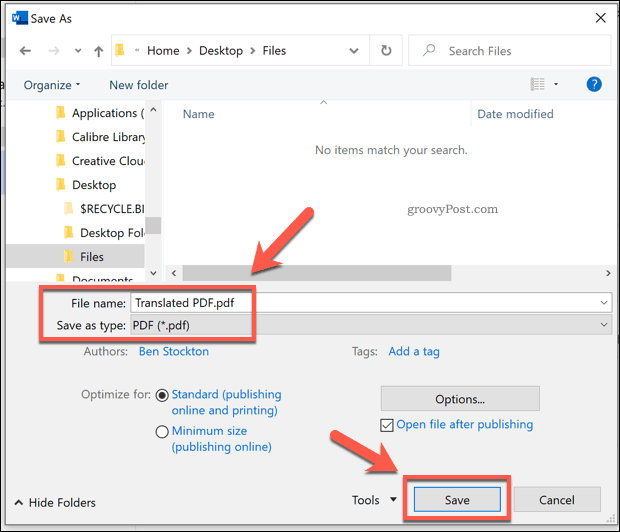This screenshot has width=620, height=532.
Task: Open the File name dropdown arrow
Action: [604, 303]
